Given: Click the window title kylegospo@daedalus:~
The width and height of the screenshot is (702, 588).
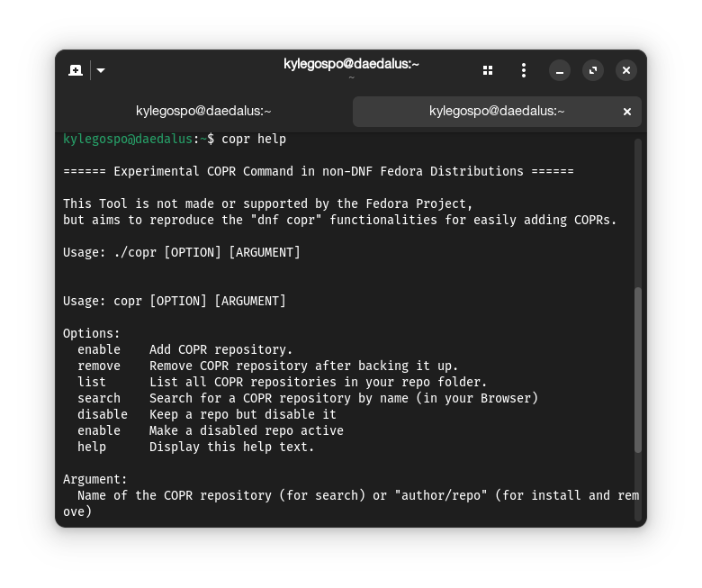Looking at the screenshot, I should tap(351, 64).
